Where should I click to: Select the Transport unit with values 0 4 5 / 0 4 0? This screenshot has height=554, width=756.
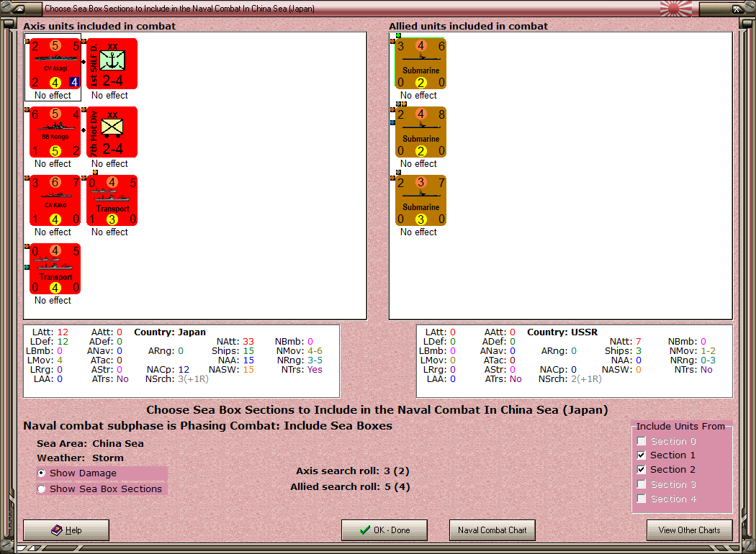point(55,269)
